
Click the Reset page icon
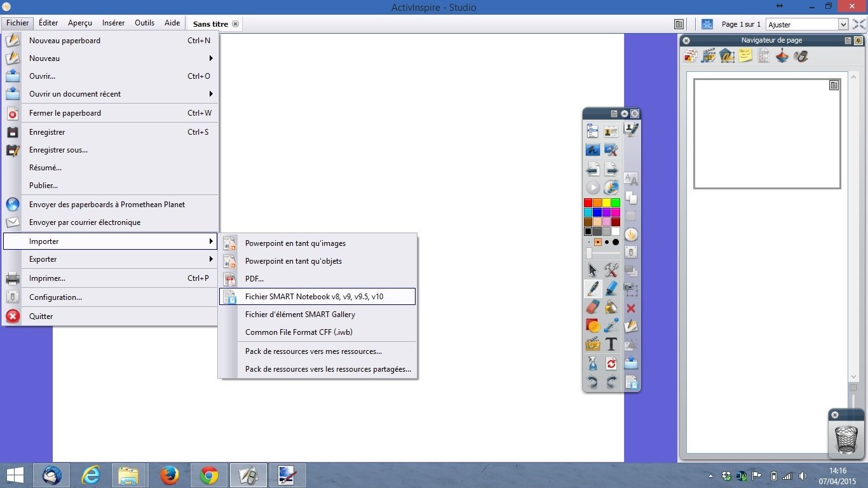pos(611,363)
